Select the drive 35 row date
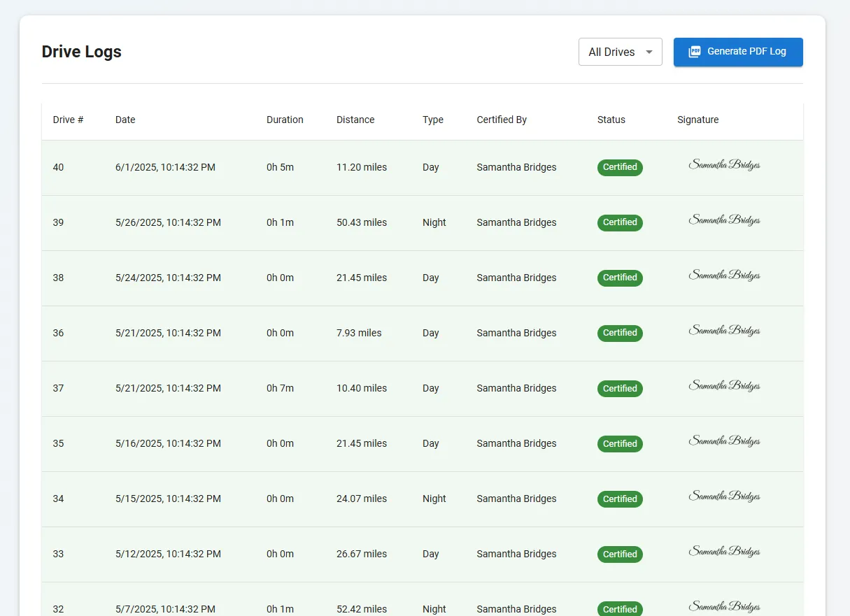850x616 pixels. (168, 443)
